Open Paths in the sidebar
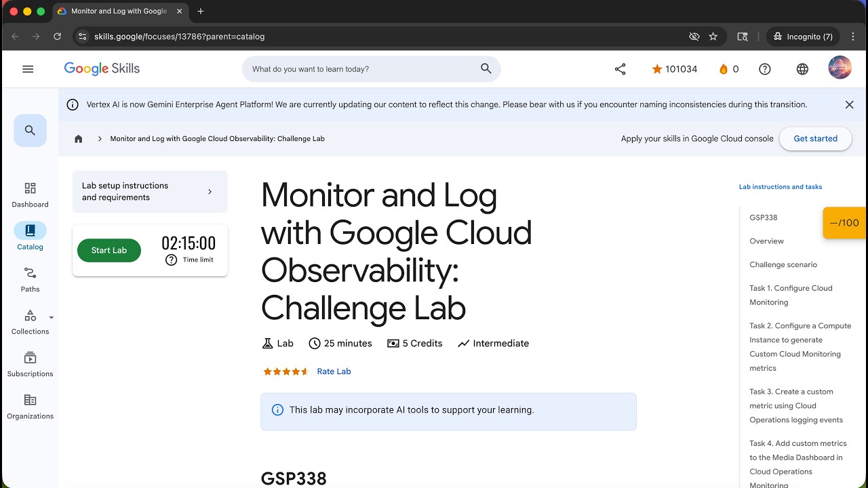This screenshot has height=488, width=868. [30, 279]
